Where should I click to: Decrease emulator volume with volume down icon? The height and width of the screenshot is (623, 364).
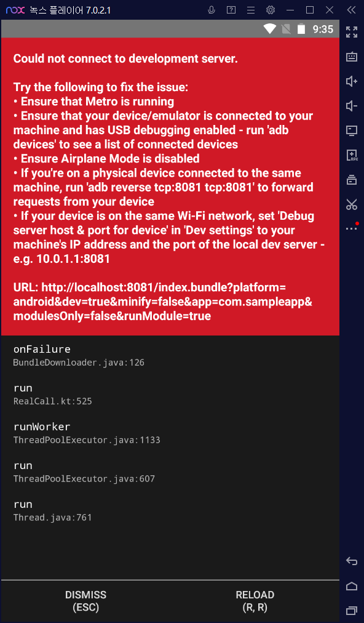(351, 106)
